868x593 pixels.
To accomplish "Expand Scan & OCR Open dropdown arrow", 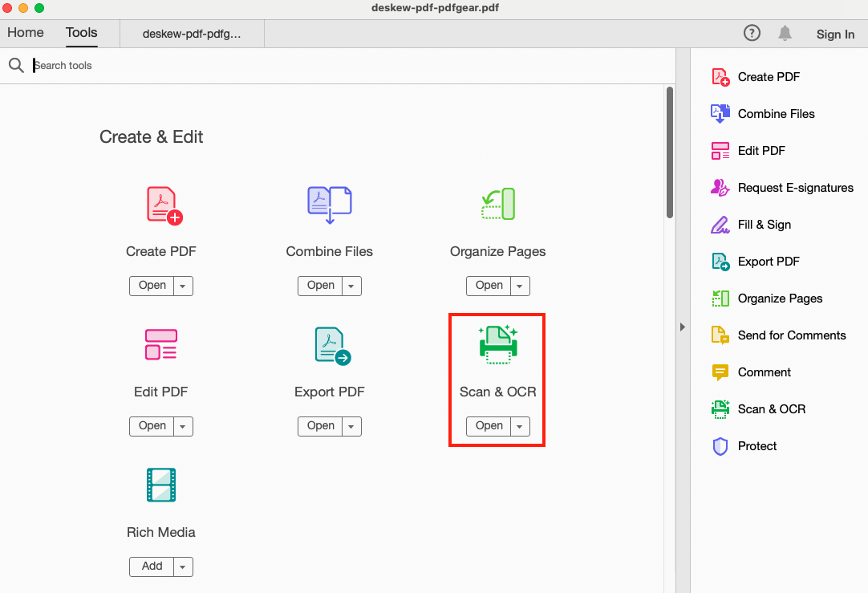I will click(x=520, y=427).
